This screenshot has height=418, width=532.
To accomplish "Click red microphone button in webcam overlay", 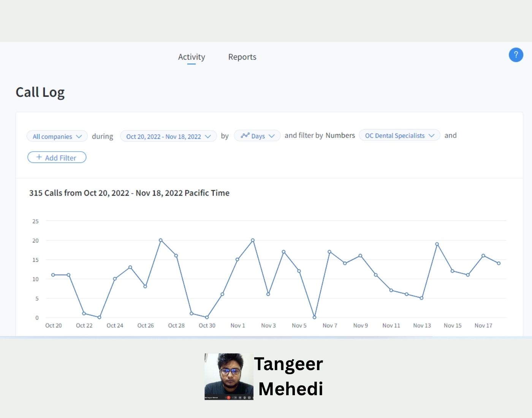I will pos(228,397).
